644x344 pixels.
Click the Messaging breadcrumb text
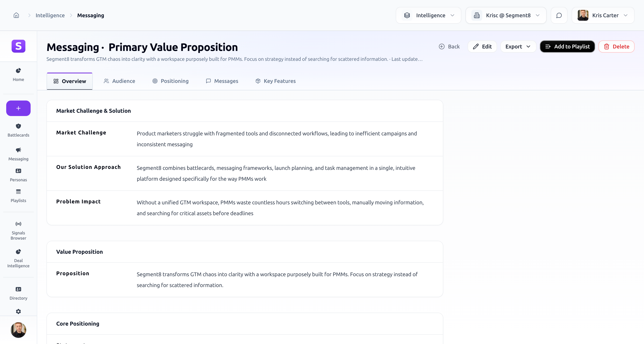(x=90, y=15)
